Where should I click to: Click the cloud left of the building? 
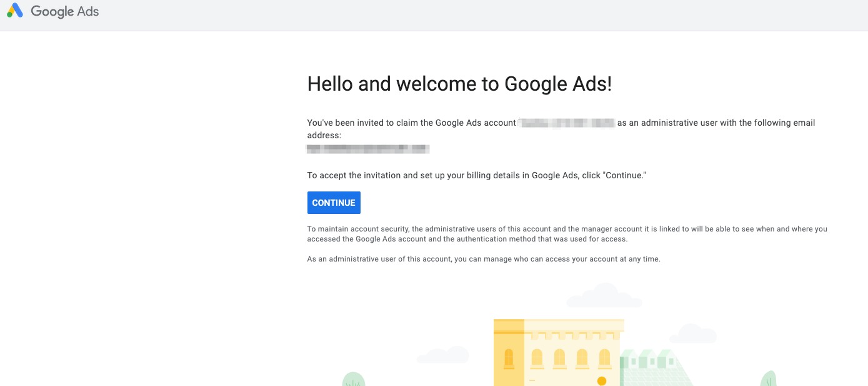(x=443, y=355)
